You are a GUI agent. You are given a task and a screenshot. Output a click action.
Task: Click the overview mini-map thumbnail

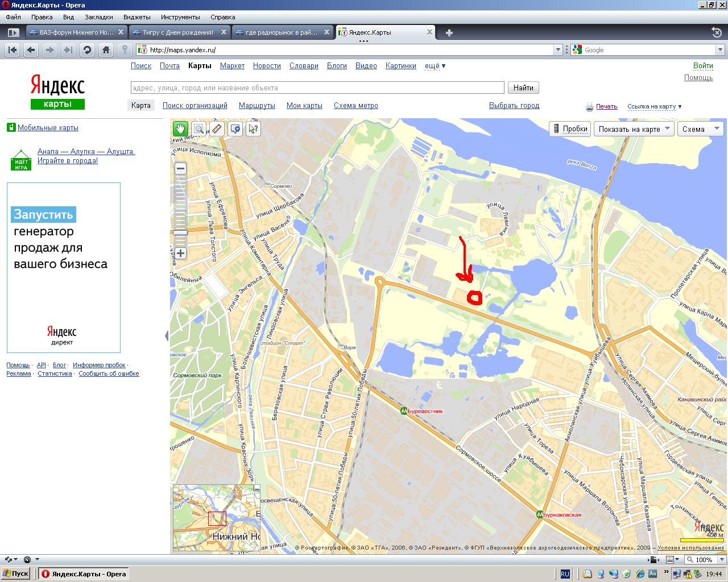point(216,518)
